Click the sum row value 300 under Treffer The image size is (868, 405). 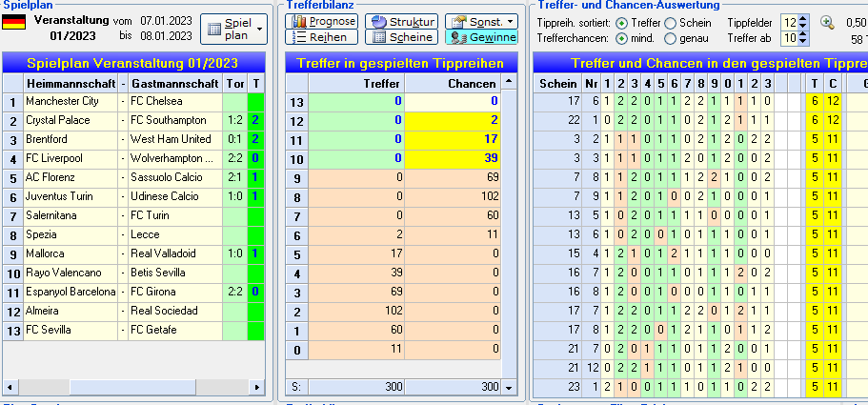pos(357,386)
